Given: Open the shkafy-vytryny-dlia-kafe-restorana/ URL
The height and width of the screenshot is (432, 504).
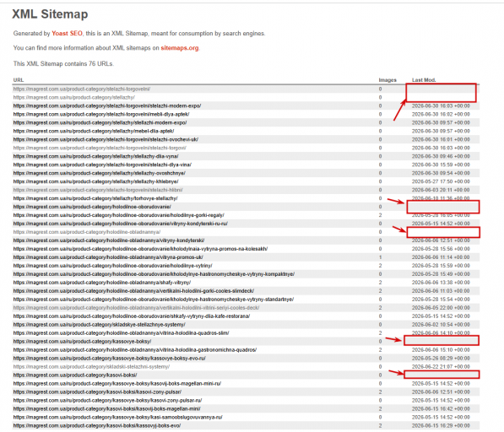Looking at the screenshot, I should pos(132,316).
